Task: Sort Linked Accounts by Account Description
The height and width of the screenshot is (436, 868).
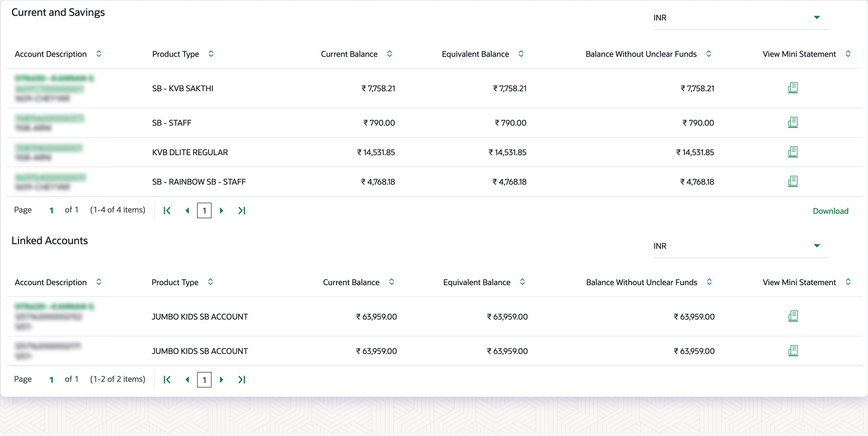Action: pyautogui.click(x=99, y=282)
